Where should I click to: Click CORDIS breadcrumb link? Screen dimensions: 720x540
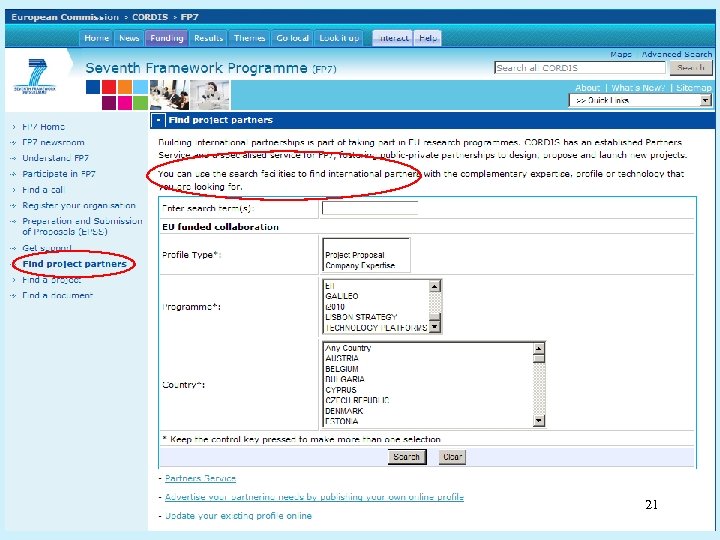pos(150,17)
